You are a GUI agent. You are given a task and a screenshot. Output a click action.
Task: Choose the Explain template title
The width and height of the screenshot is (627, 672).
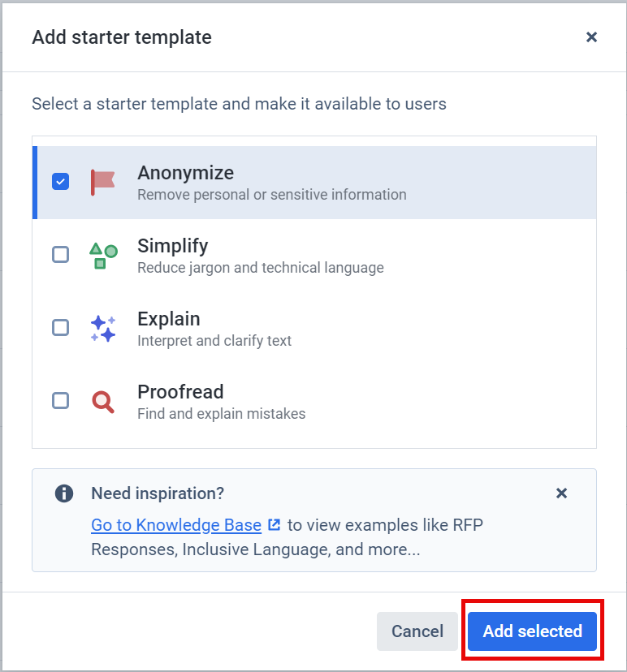pyautogui.click(x=169, y=319)
